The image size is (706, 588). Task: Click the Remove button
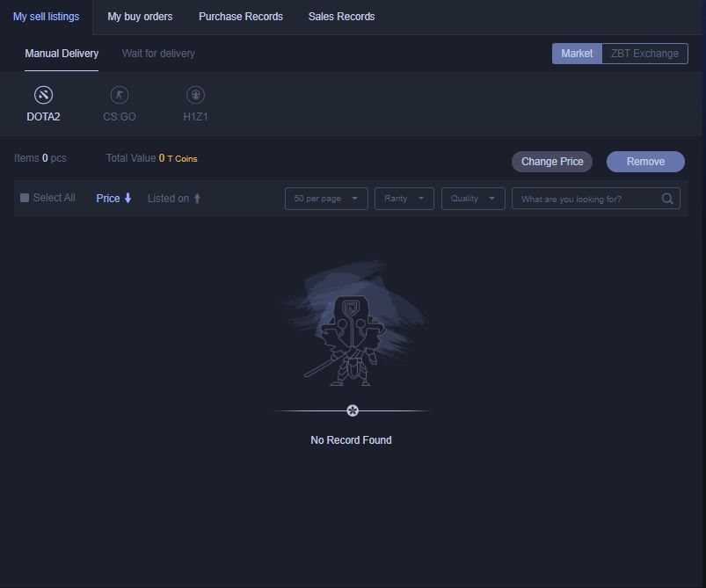(645, 162)
